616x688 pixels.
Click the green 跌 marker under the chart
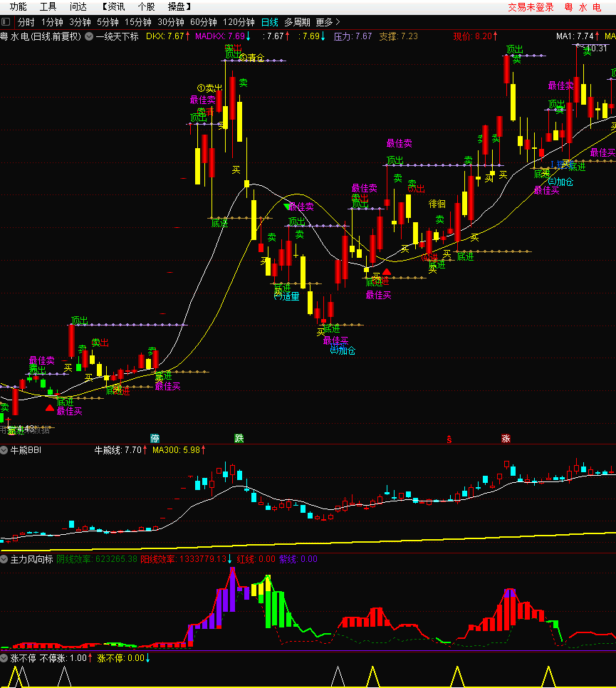tap(239, 438)
